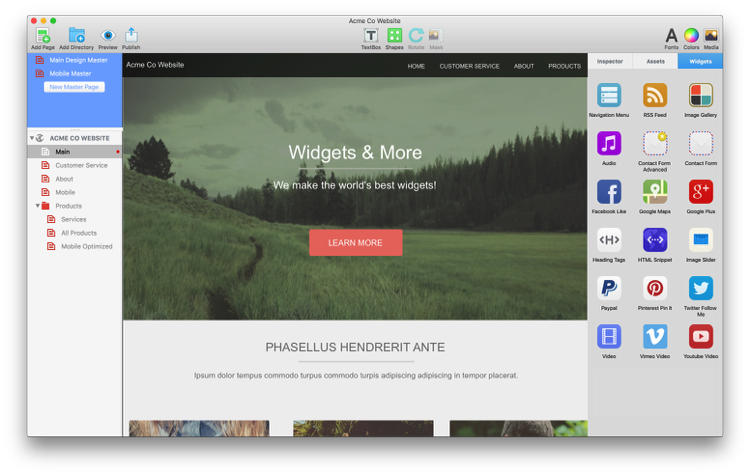This screenshot has height=475, width=750.
Task: Select the TextBox tool
Action: 370,36
